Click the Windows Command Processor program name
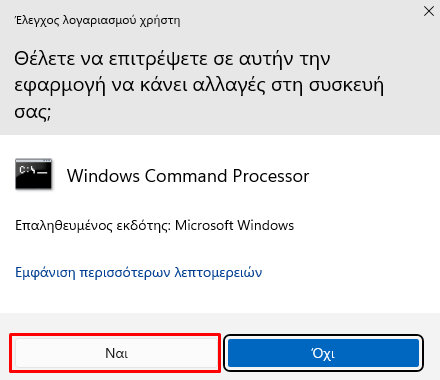This screenshot has width=440, height=380. [x=188, y=176]
